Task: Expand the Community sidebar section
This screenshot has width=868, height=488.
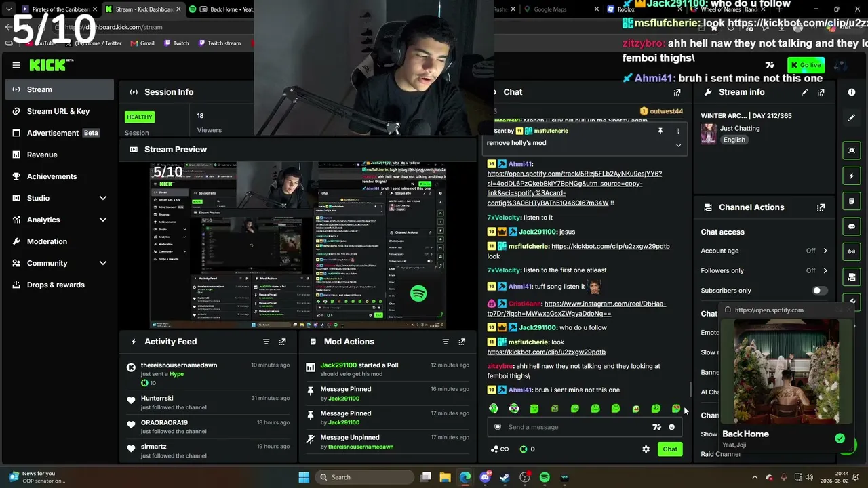Action: point(103,263)
